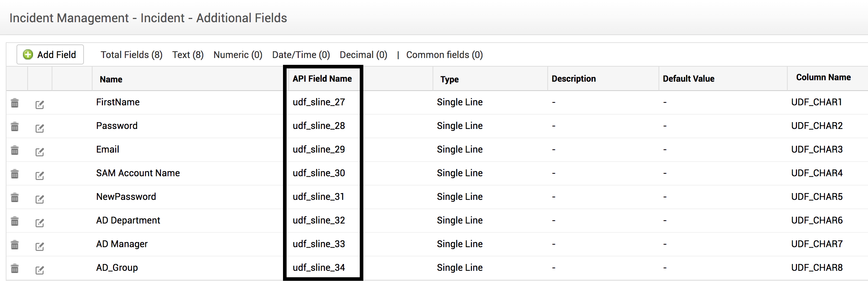
Task: Open Common fields (0) link
Action: 444,55
